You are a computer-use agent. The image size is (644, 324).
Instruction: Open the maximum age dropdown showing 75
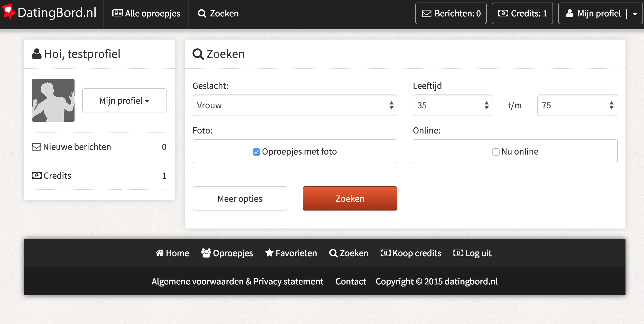577,105
